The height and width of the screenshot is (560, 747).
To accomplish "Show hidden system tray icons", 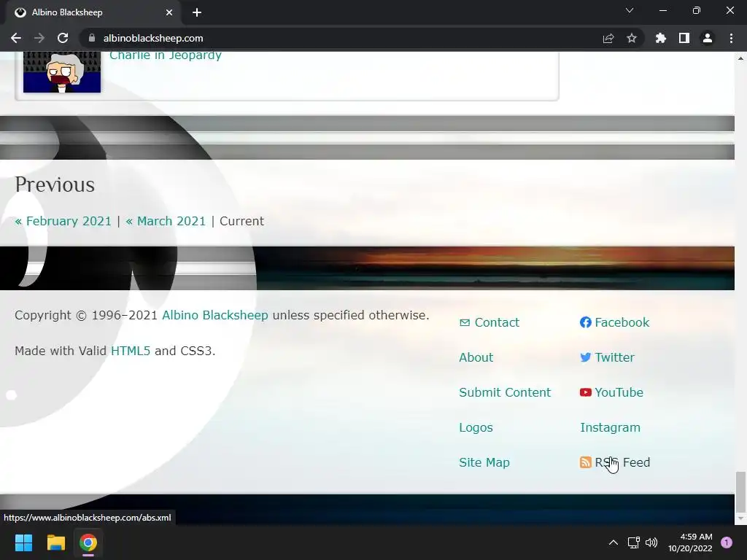I will [x=613, y=542].
